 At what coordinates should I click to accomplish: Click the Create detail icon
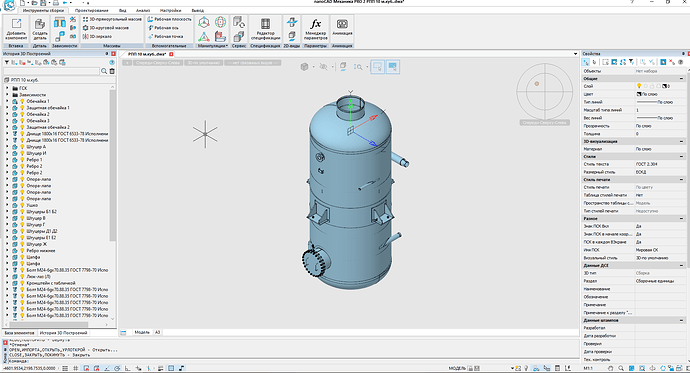point(40,25)
